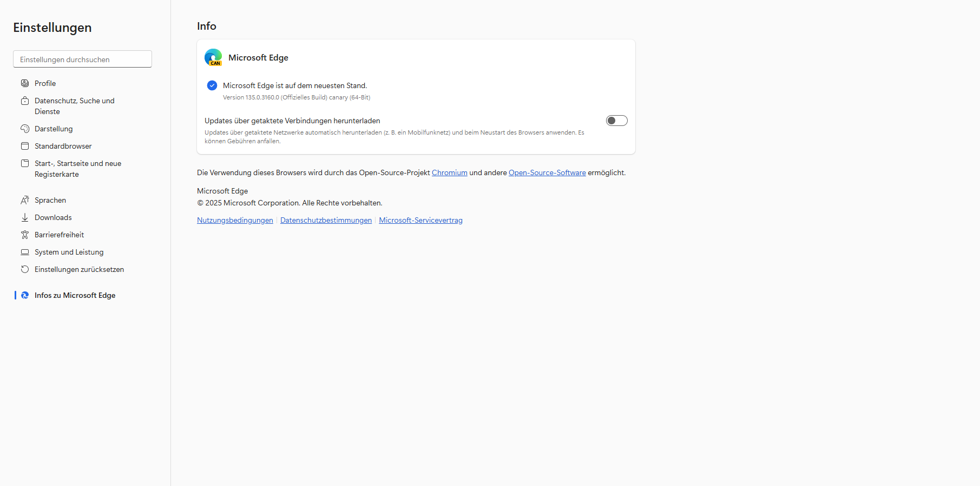Open the Chromium project link
Screen dimensions: 980x486
449,173
